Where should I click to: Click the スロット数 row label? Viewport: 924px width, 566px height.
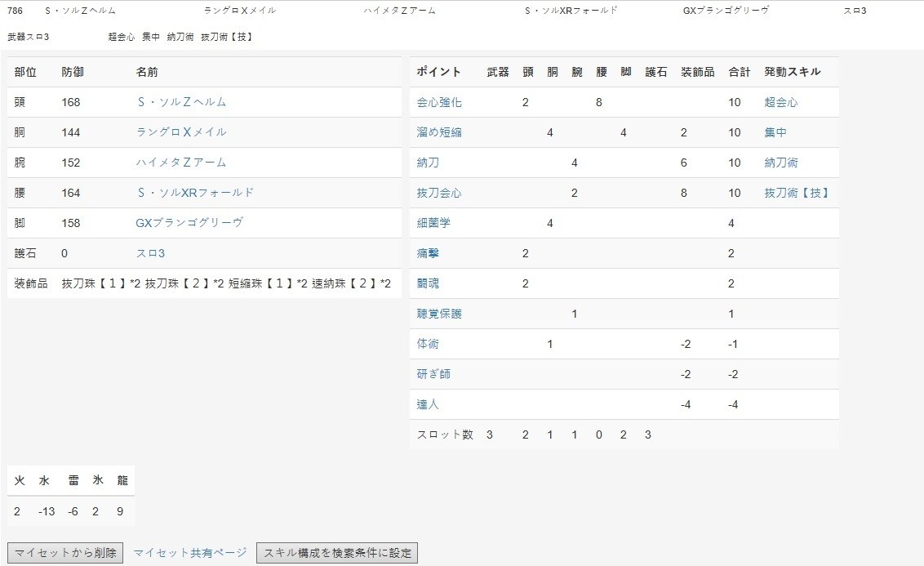[445, 435]
